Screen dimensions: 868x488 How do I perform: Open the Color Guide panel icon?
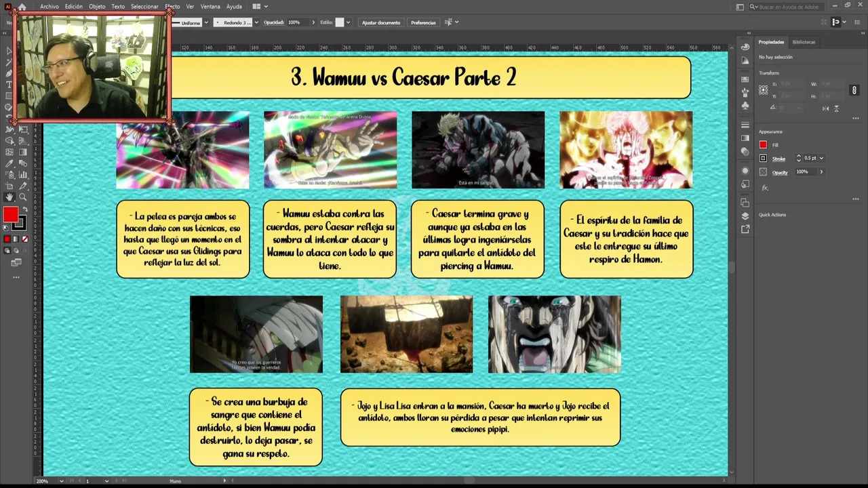tap(745, 61)
